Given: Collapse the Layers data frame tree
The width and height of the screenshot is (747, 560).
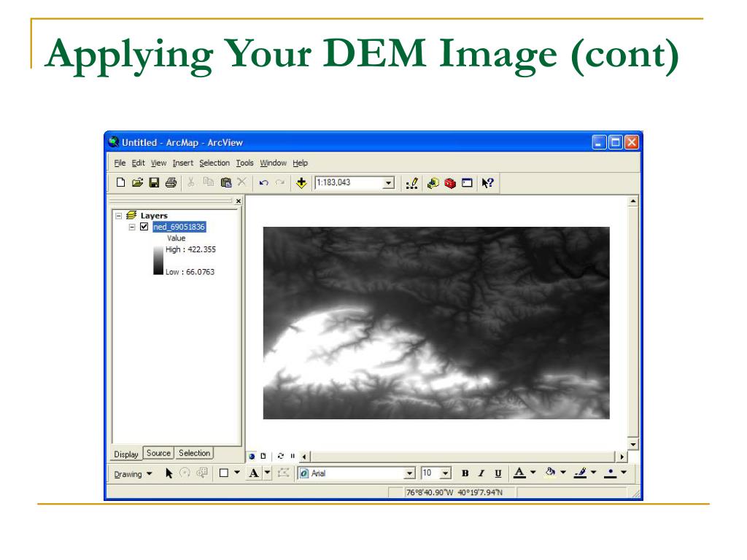Looking at the screenshot, I should tap(119, 216).
